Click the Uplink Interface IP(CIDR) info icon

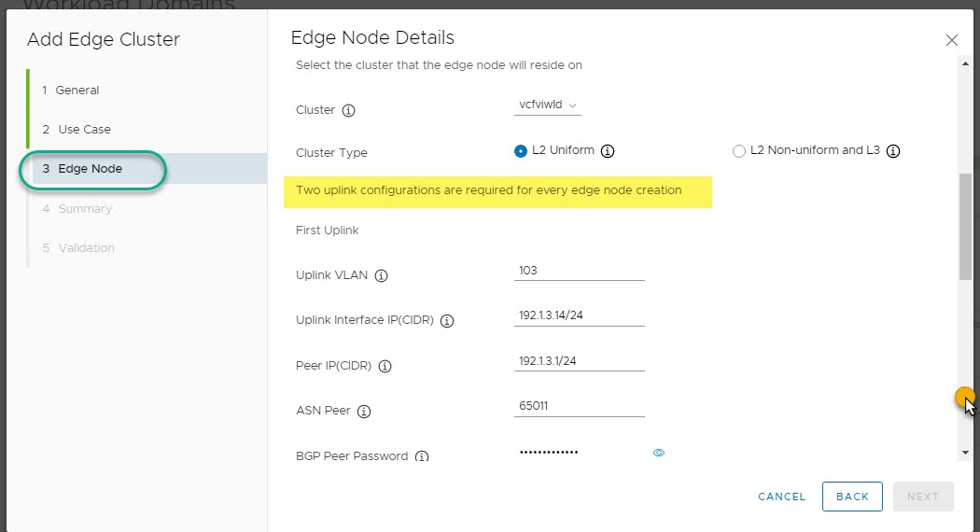447,321
